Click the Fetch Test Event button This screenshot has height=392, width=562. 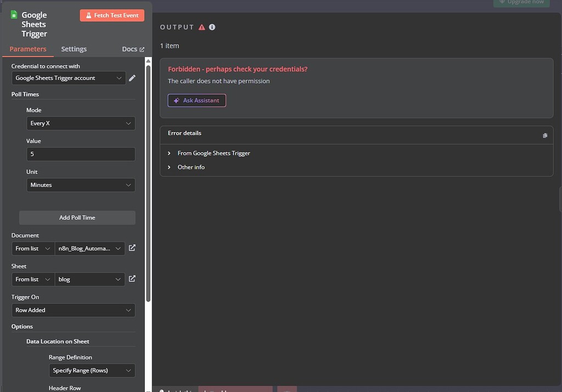(112, 15)
